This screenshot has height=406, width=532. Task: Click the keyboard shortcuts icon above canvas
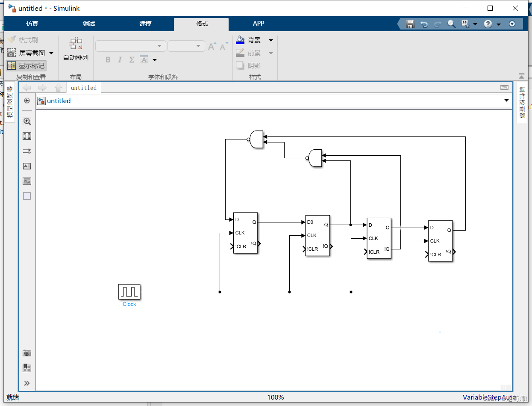click(x=505, y=87)
